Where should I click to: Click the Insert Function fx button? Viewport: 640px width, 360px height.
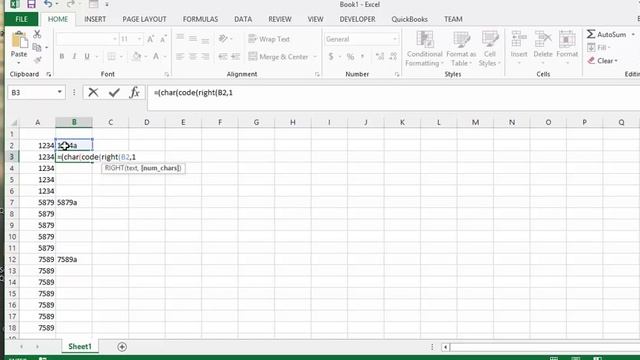pos(134,93)
